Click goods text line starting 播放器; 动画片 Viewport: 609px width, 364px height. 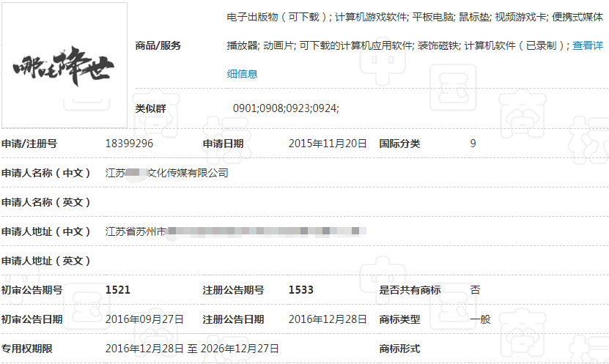(398, 45)
